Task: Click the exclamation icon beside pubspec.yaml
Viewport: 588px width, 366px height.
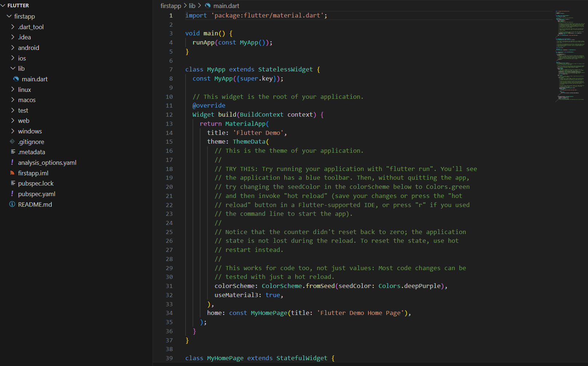Action: (12, 194)
